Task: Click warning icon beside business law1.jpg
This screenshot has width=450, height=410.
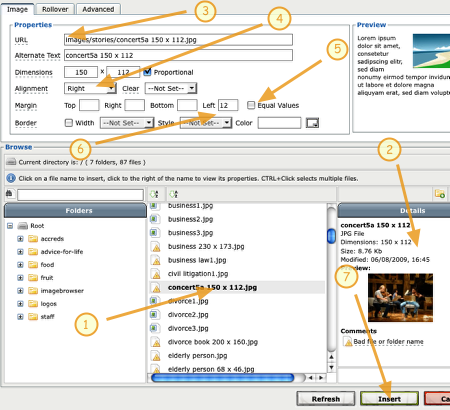Action: coord(155,260)
